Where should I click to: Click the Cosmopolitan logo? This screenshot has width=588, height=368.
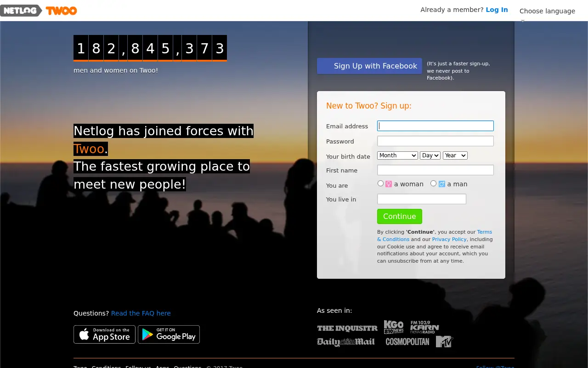(407, 342)
